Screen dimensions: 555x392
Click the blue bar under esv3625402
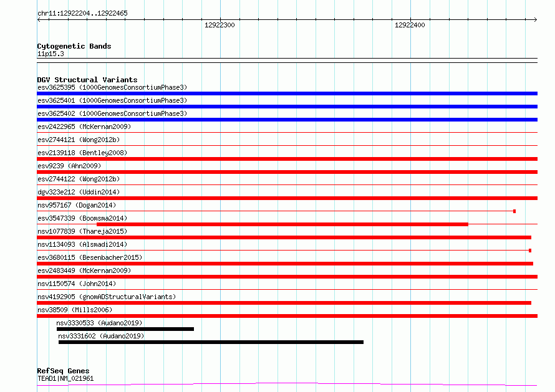(287, 120)
